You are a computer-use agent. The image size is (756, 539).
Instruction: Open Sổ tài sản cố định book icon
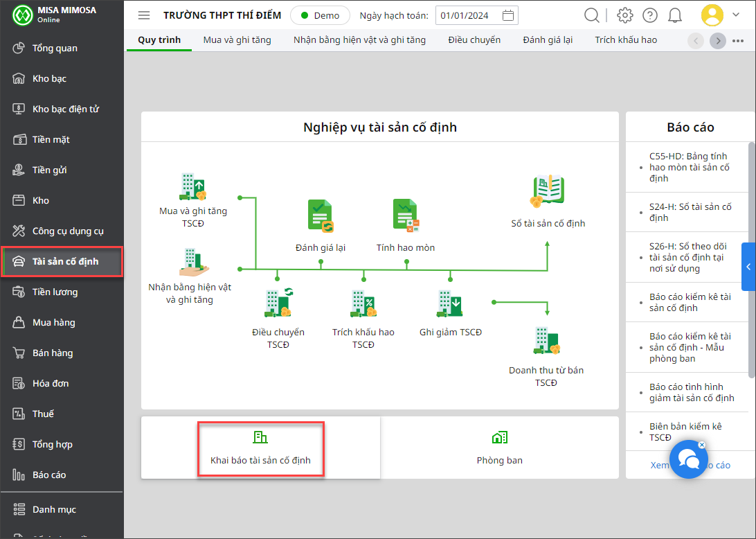point(548,192)
